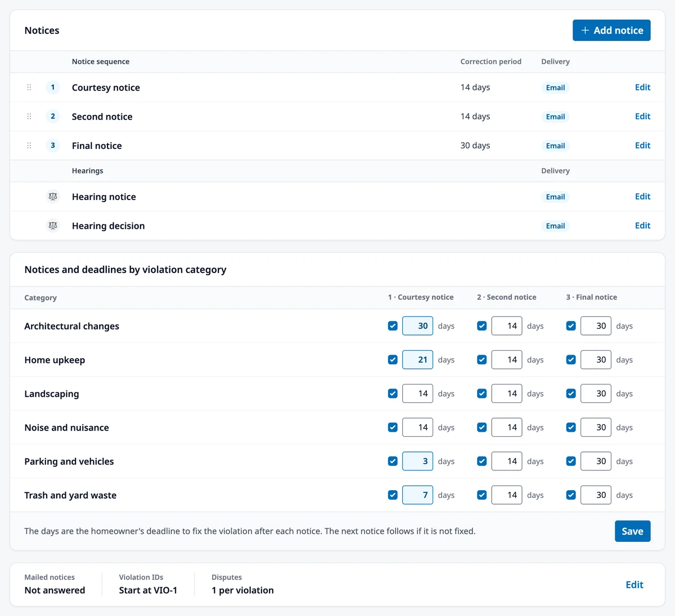Edit the Hearing notice

(642, 197)
